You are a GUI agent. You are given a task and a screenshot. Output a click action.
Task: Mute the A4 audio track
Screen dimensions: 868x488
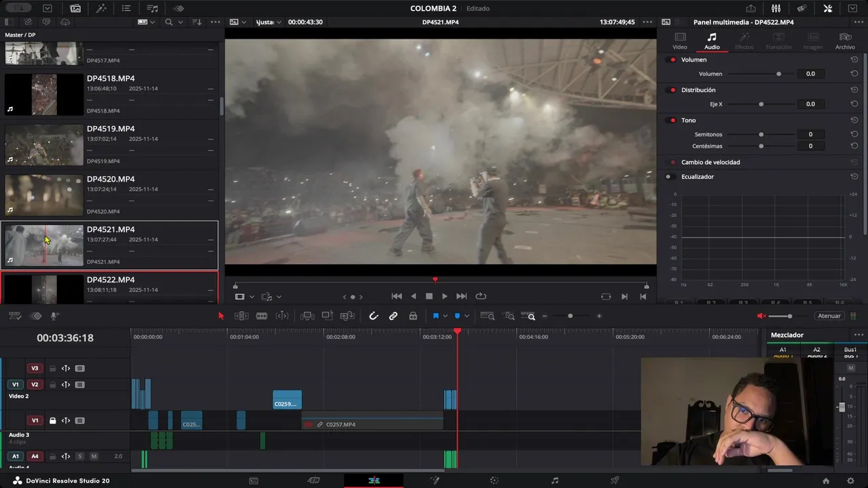94,456
